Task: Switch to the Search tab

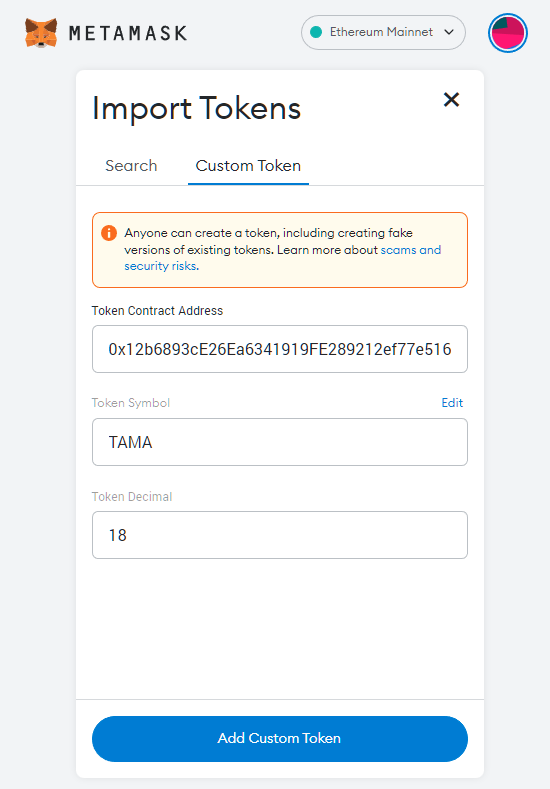Action: [x=131, y=166]
